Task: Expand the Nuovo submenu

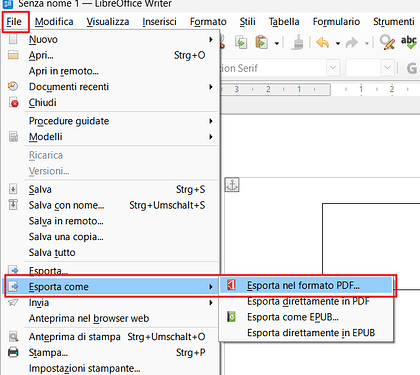Action: [111, 39]
